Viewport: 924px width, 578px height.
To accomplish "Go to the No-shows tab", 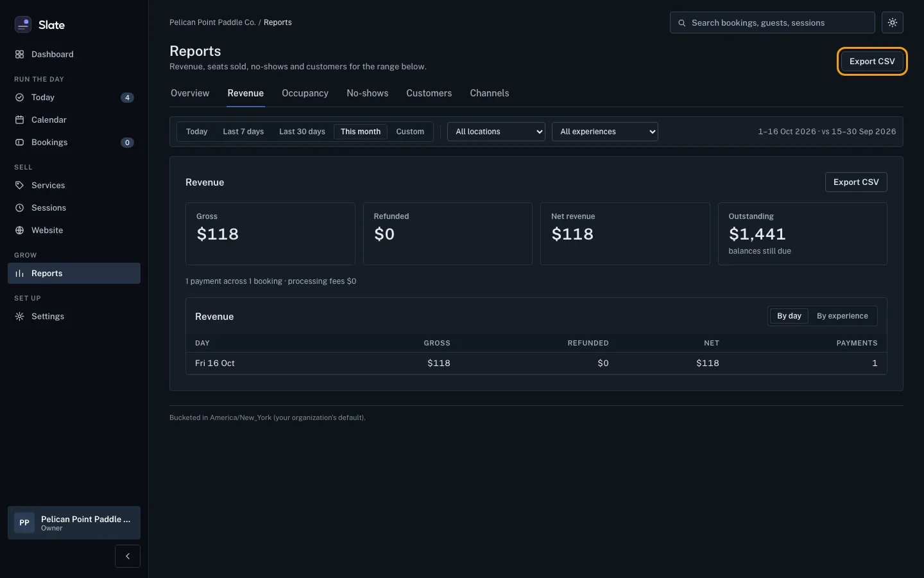I will click(368, 93).
